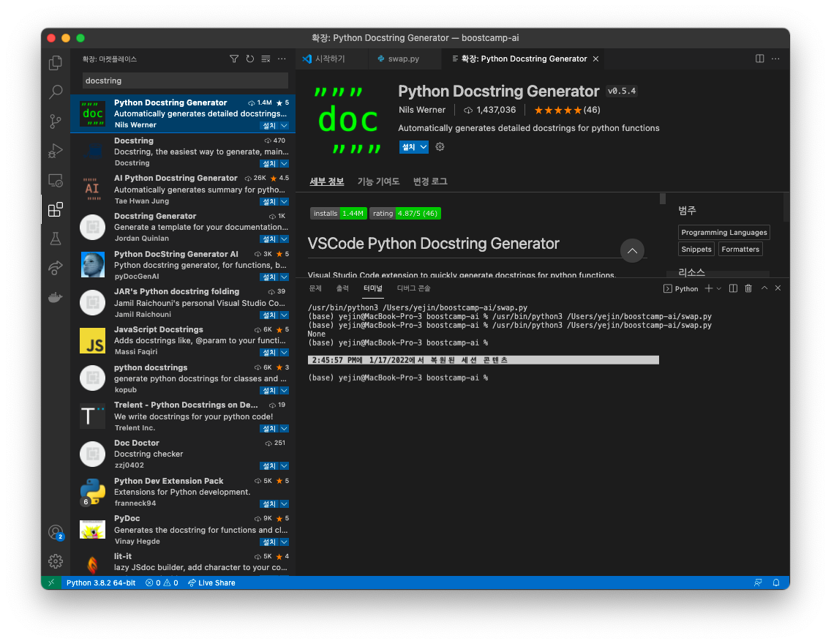The image size is (831, 644).
Task: Open Programming Languages category link
Action: (x=724, y=233)
